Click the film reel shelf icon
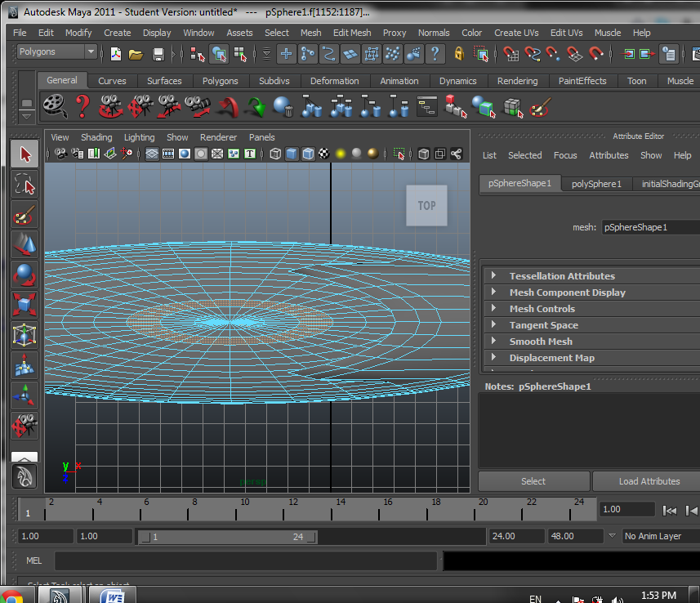The height and width of the screenshot is (603, 700). click(x=55, y=106)
